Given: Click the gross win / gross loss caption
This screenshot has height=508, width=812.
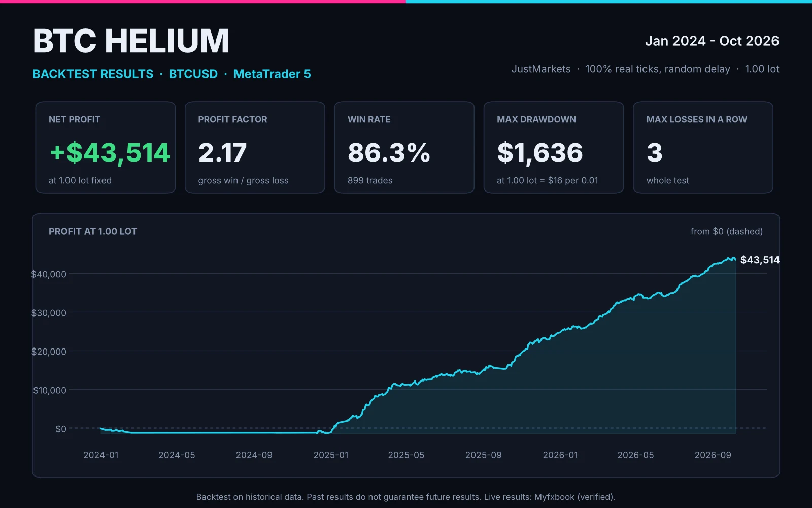Looking at the screenshot, I should (243, 180).
